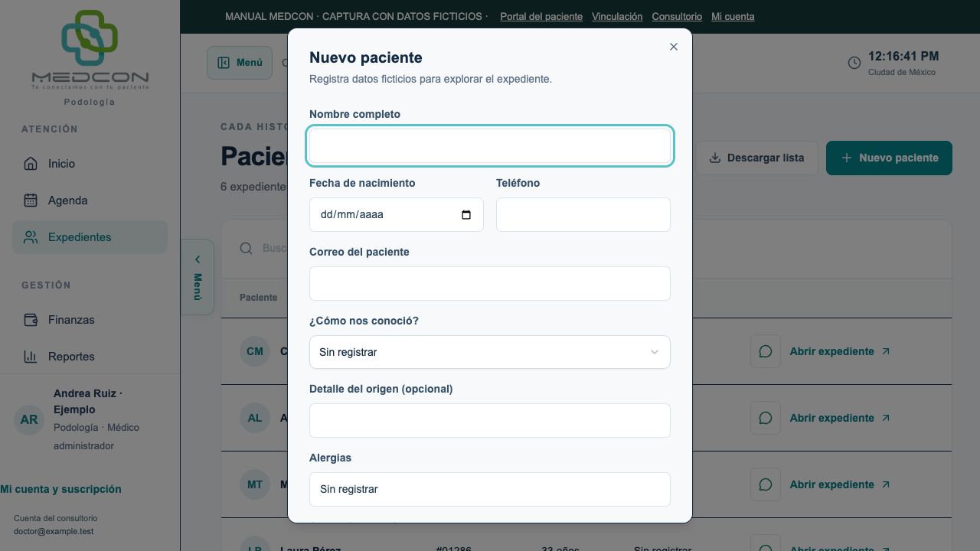Open Agenda from the sidebar calendar icon

pos(31,201)
